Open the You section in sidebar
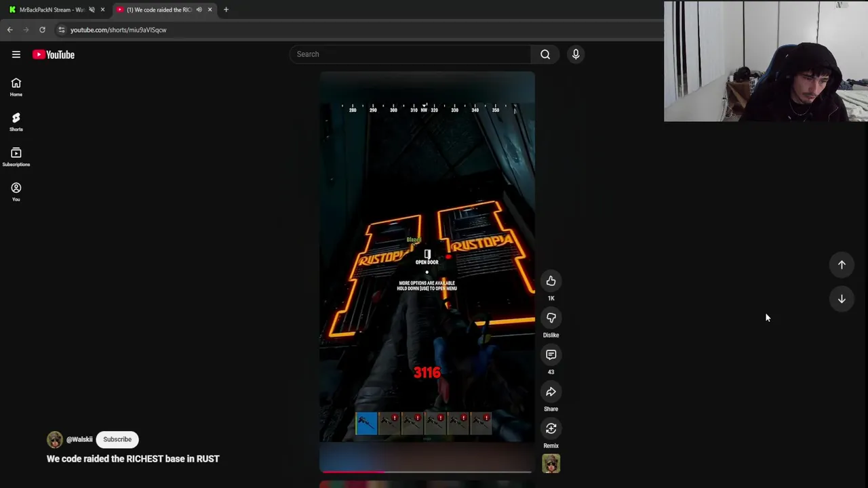This screenshot has width=868, height=488. pos(16,192)
